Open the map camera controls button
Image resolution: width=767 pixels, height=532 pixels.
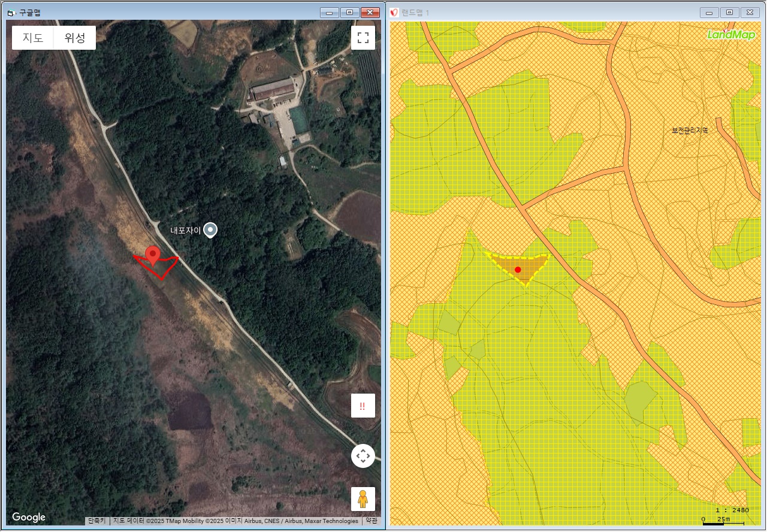[x=363, y=456]
